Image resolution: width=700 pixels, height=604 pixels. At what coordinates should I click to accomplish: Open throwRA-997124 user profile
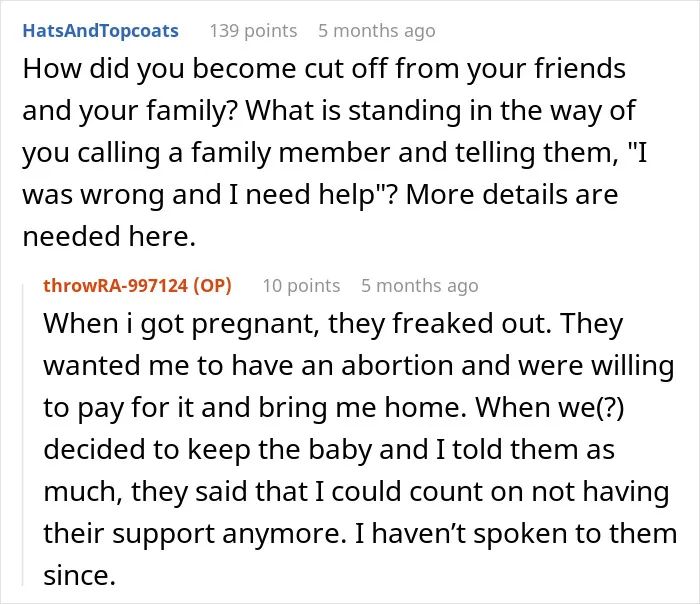(115, 286)
